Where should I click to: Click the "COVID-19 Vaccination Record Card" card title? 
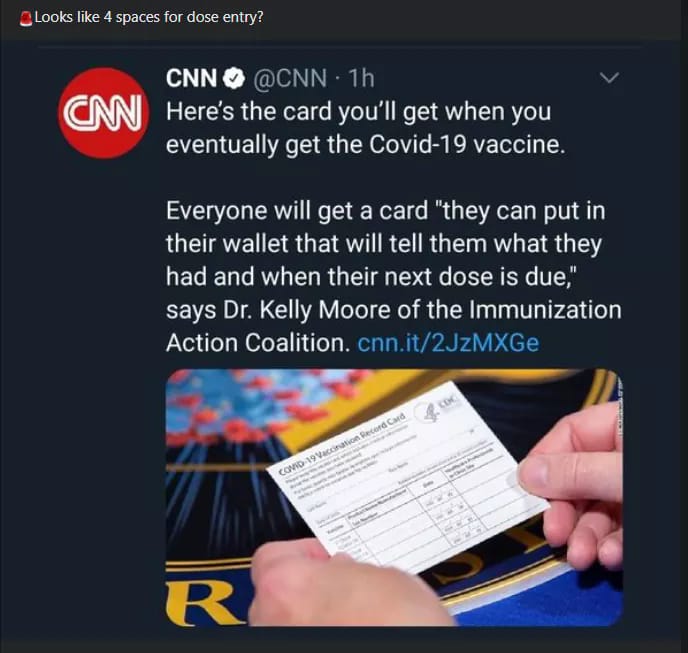pos(342,442)
